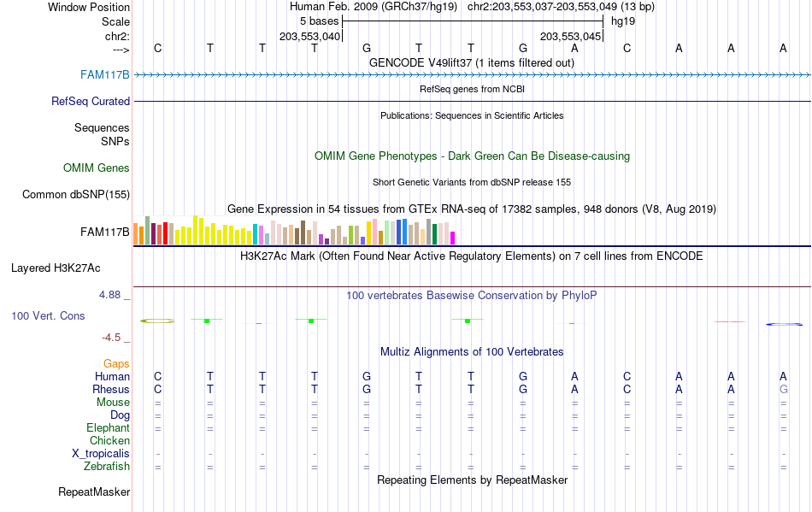This screenshot has width=812, height=512.
Task: Click the black FAM117B GTEx expression label
Action: pyautogui.click(x=104, y=232)
